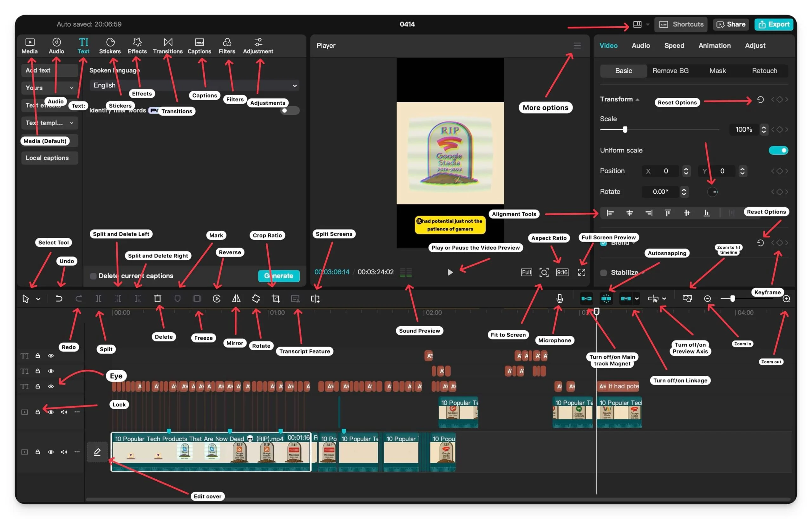Click Local captions in the sidebar
Screen dimensions: 812x519
click(x=49, y=158)
